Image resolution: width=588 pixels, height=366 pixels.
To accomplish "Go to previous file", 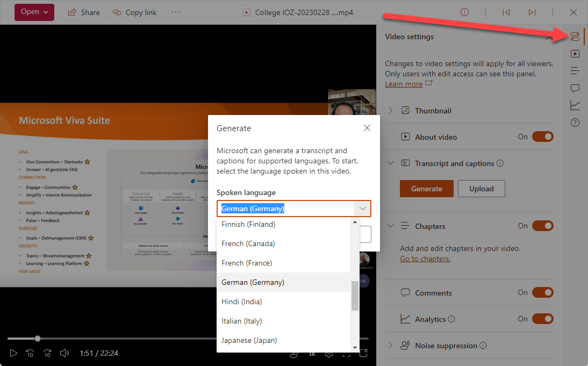I will pos(506,12).
